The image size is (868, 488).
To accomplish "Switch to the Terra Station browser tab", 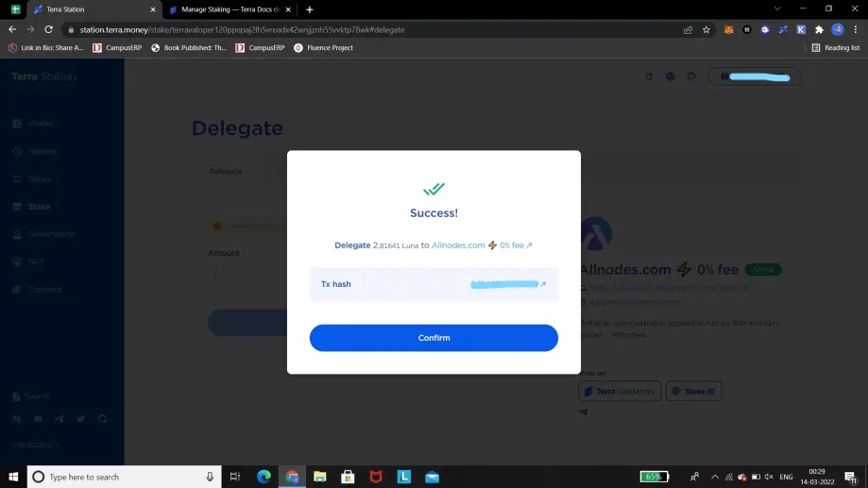I will [93, 9].
